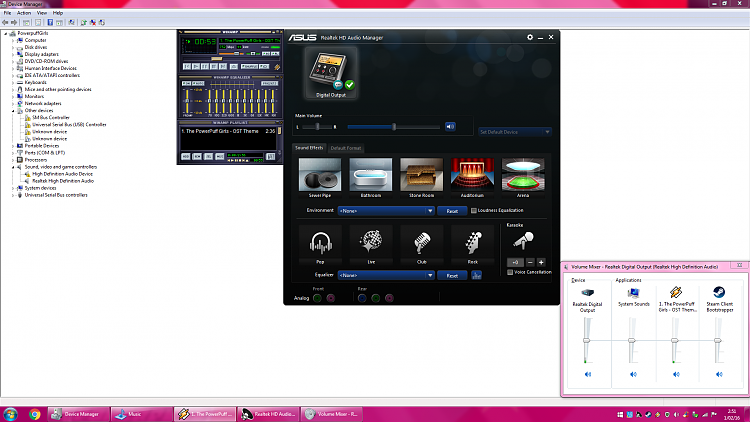Expand Universal Serial Bus controllers node

(x=13, y=195)
